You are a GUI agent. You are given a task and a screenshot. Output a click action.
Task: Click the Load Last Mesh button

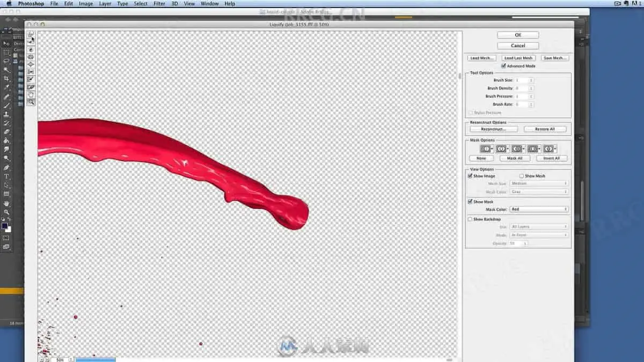[518, 58]
